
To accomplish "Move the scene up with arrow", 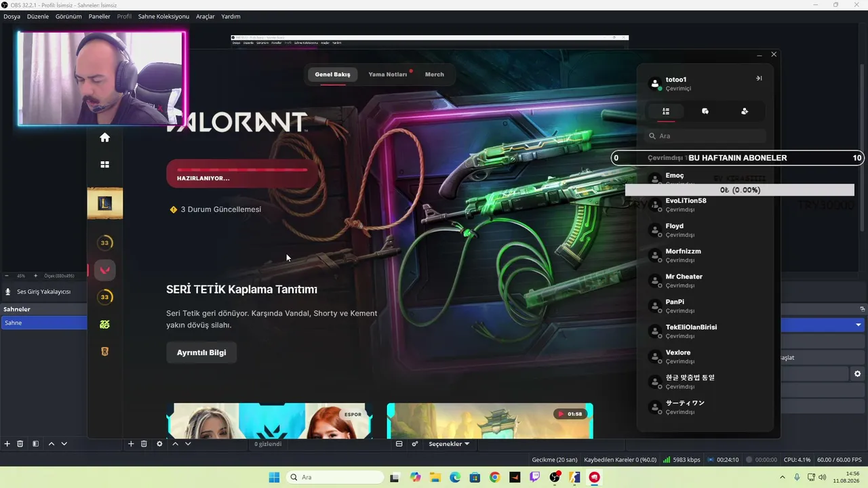I will pyautogui.click(x=51, y=444).
